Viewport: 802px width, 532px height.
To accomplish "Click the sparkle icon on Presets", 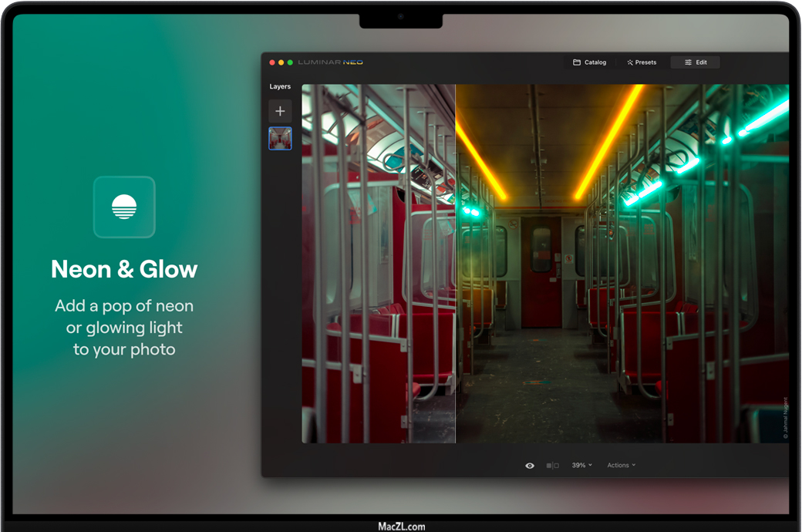I will [x=630, y=62].
